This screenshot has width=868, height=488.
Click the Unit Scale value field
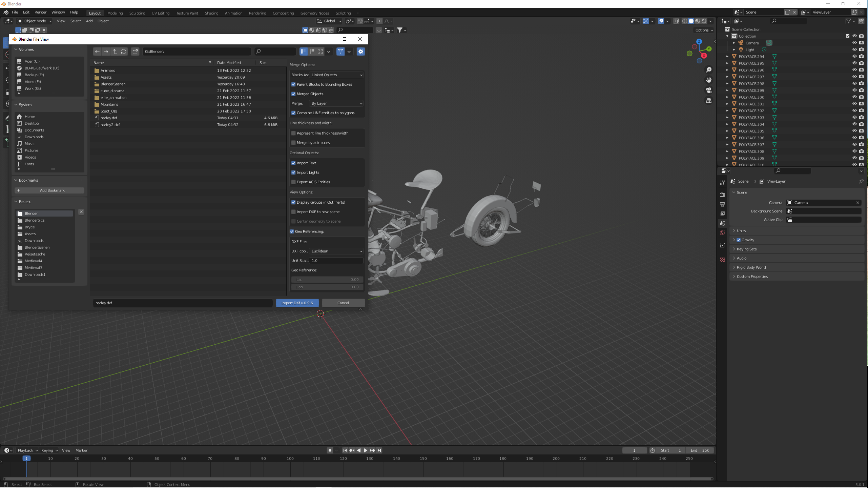(336, 261)
